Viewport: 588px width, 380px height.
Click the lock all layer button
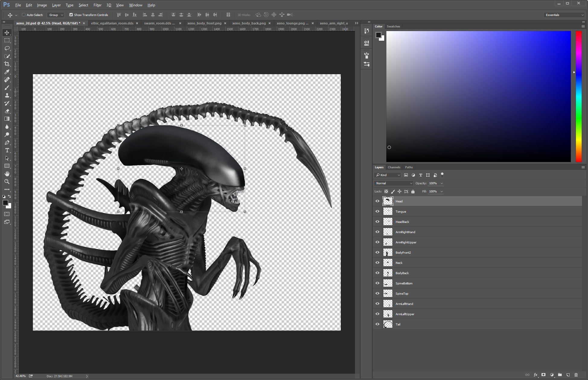coord(413,192)
